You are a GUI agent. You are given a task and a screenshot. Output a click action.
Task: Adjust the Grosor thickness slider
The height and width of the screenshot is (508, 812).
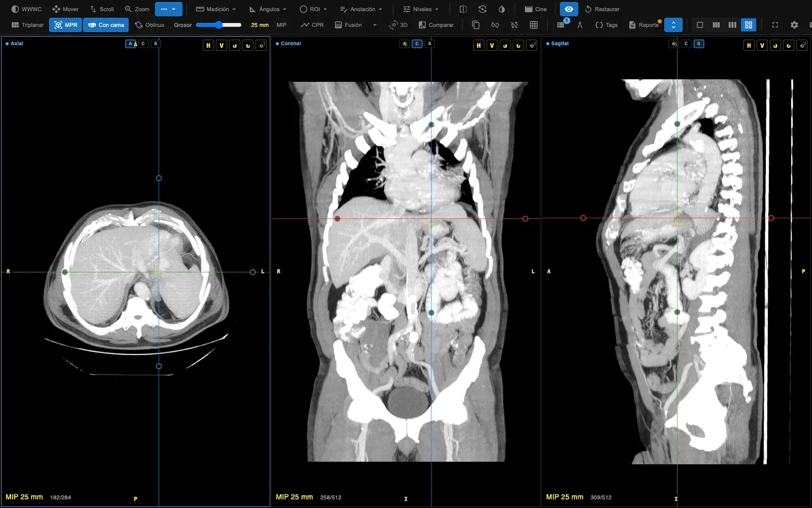[x=219, y=25]
